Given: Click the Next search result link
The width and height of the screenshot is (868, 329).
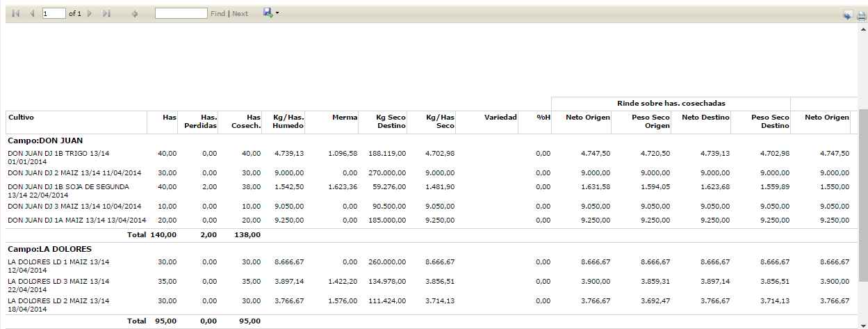Looking at the screenshot, I should coord(240,13).
